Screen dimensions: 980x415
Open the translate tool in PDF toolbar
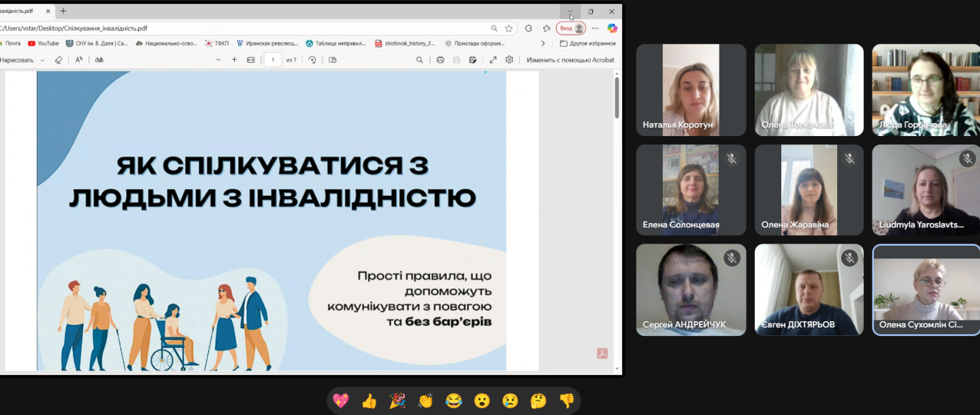(x=99, y=60)
